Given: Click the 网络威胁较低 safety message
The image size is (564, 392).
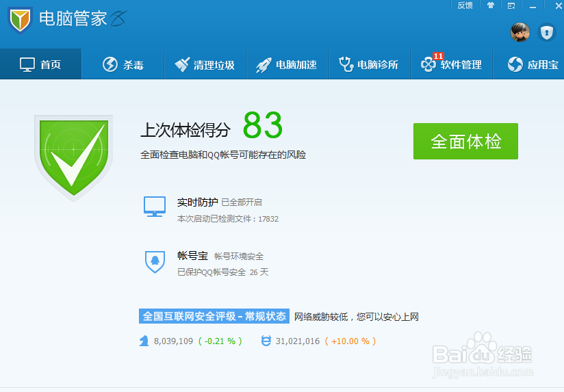Looking at the screenshot, I should coord(357,317).
